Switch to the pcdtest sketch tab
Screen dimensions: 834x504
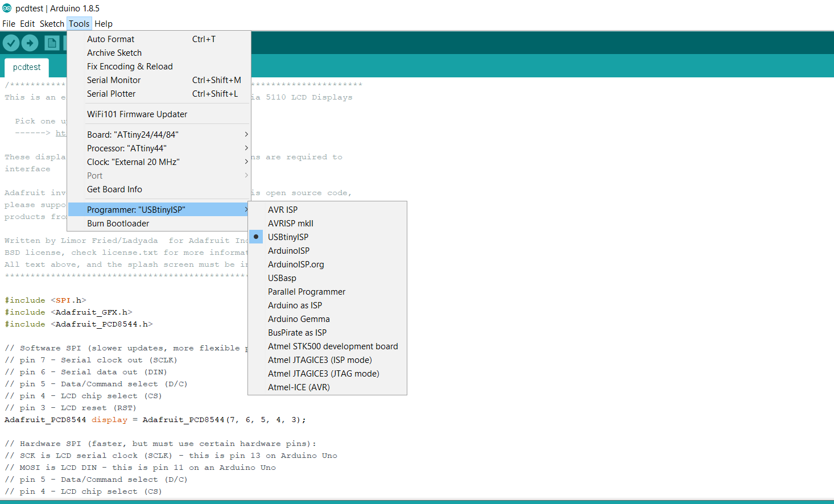tap(27, 67)
